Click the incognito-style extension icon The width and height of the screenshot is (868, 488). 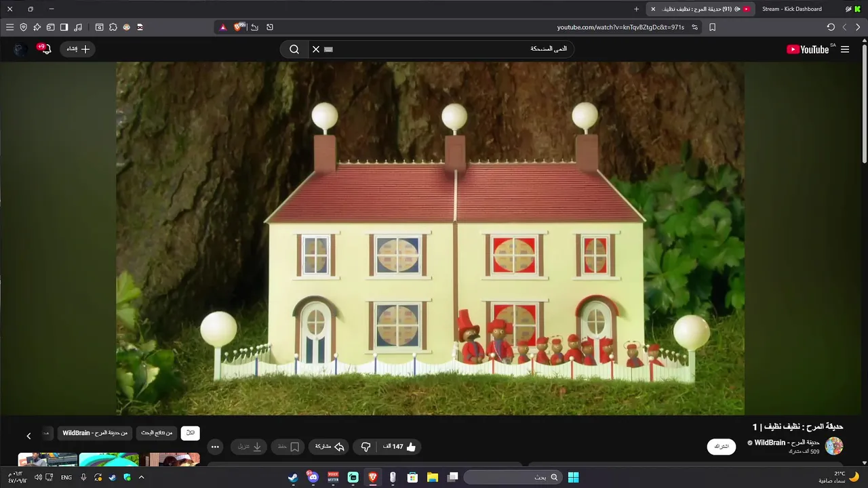pos(140,27)
